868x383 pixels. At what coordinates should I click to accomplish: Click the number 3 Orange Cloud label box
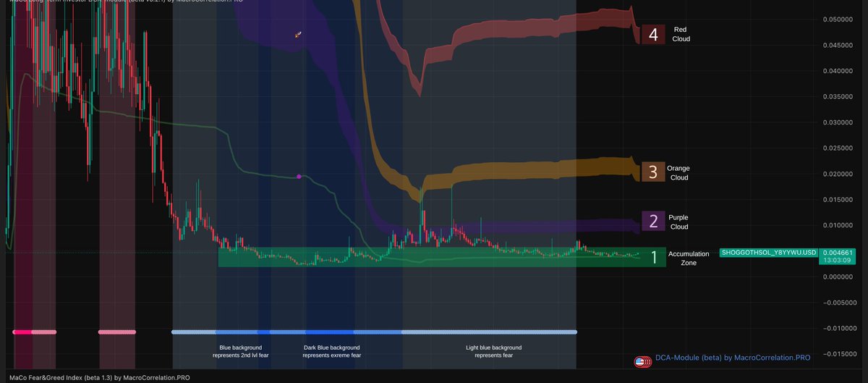[x=652, y=172]
